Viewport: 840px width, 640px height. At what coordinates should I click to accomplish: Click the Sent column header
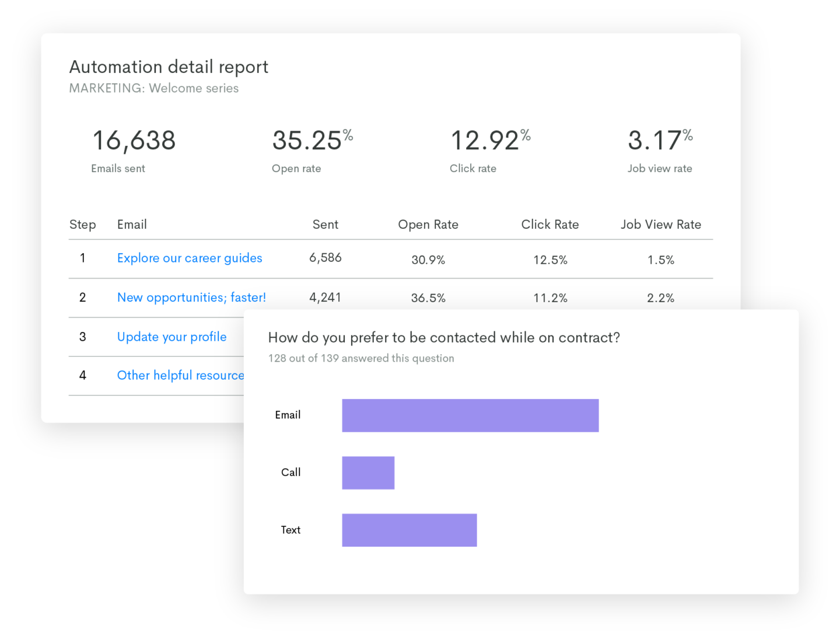[x=325, y=225]
